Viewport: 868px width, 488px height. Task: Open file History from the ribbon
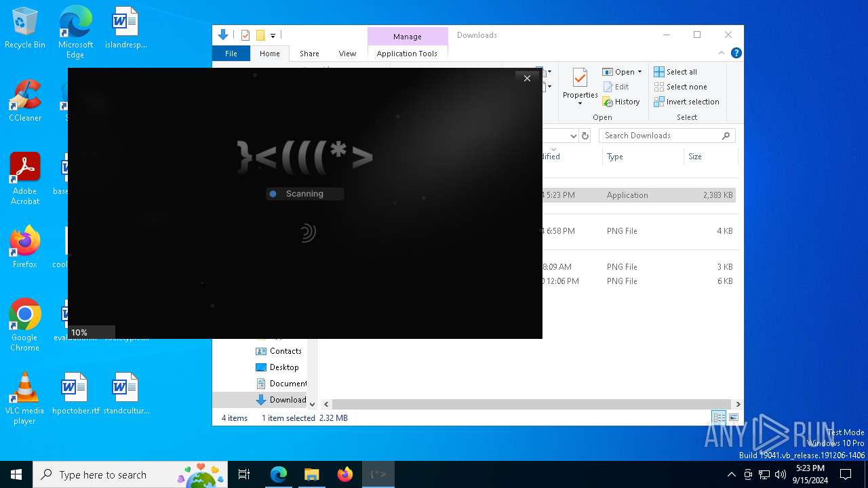(x=621, y=102)
